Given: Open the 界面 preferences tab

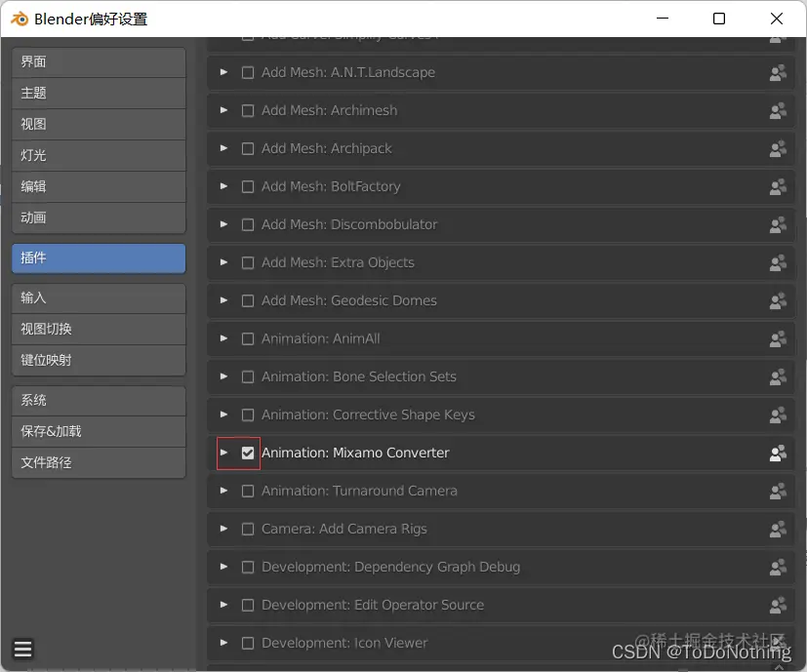Looking at the screenshot, I should pyautogui.click(x=99, y=62).
